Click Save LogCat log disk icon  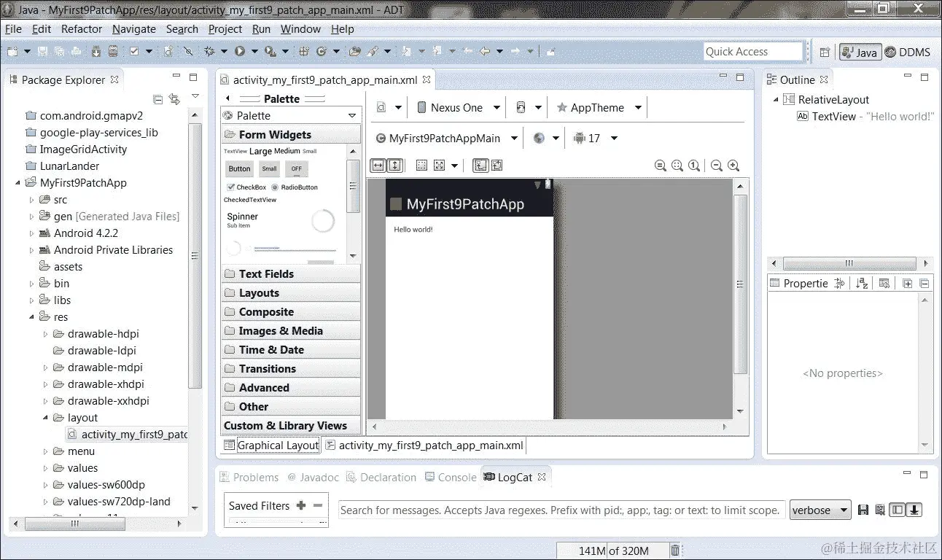pyautogui.click(x=863, y=510)
